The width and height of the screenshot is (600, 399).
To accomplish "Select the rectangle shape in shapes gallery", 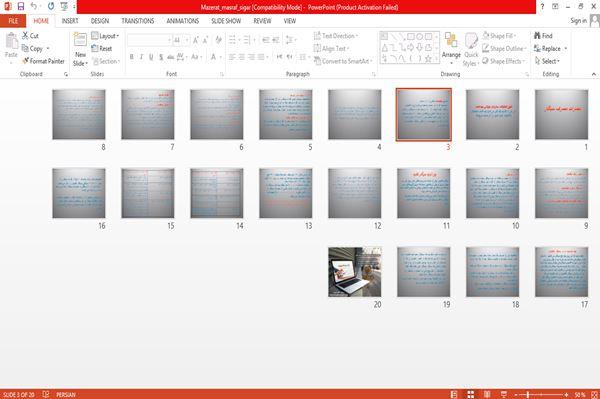I will point(411,37).
